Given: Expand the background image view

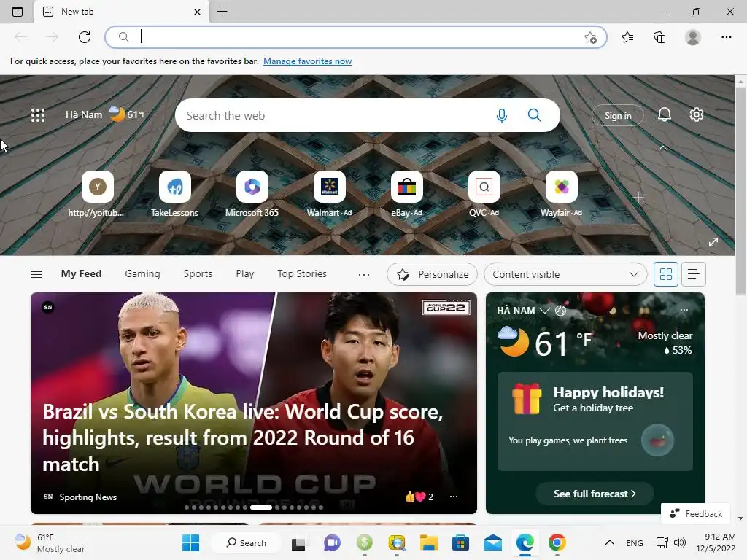Looking at the screenshot, I should coord(713,242).
